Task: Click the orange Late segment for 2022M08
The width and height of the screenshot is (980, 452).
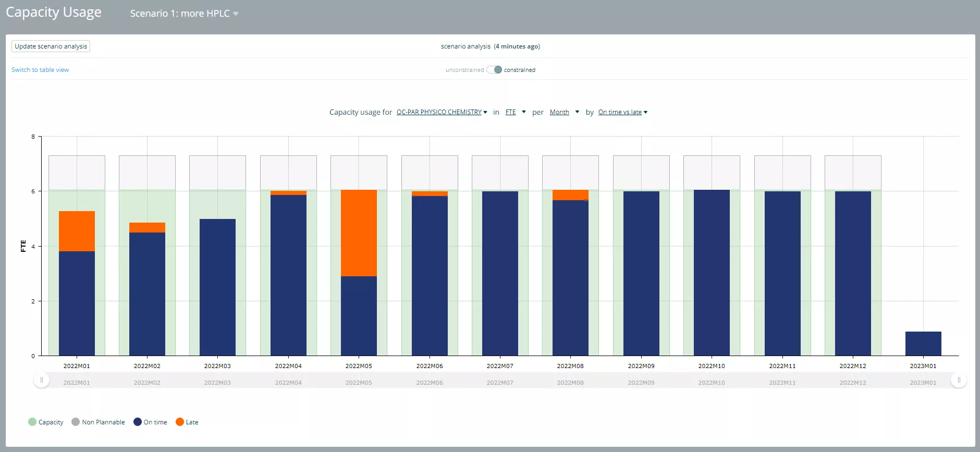Action: [x=570, y=195]
